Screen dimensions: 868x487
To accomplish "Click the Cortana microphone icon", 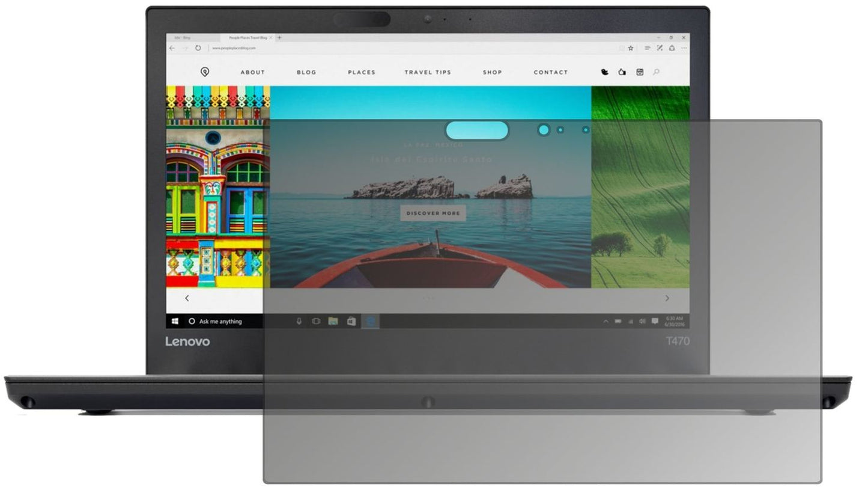I will 299,321.
